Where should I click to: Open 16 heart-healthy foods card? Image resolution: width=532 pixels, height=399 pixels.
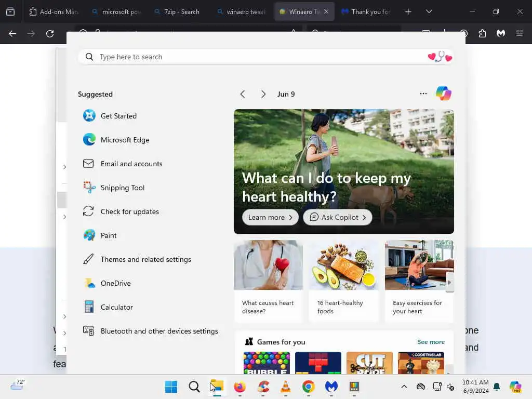pos(343,281)
